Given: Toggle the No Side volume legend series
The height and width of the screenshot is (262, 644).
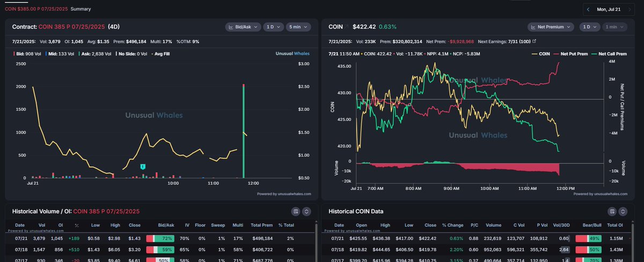Looking at the screenshot, I should pos(132,54).
